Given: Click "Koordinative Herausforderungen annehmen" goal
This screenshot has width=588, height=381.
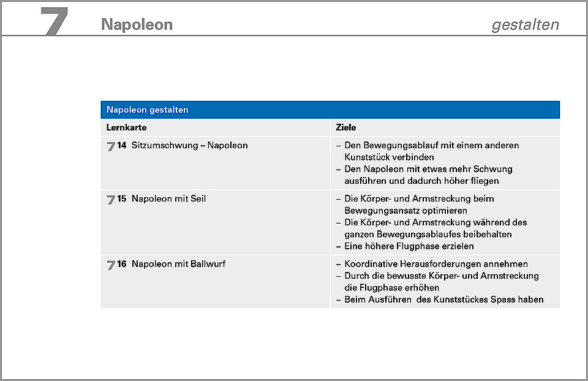Looking at the screenshot, I should pyautogui.click(x=435, y=264).
